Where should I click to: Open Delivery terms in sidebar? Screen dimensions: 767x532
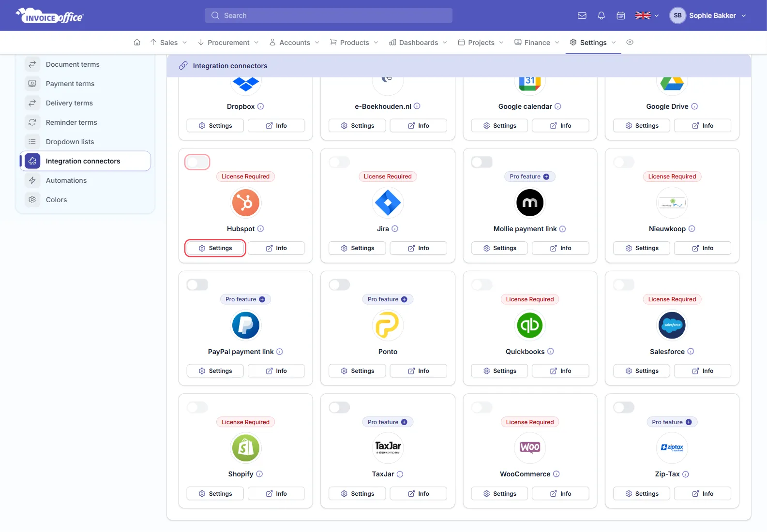85,103
